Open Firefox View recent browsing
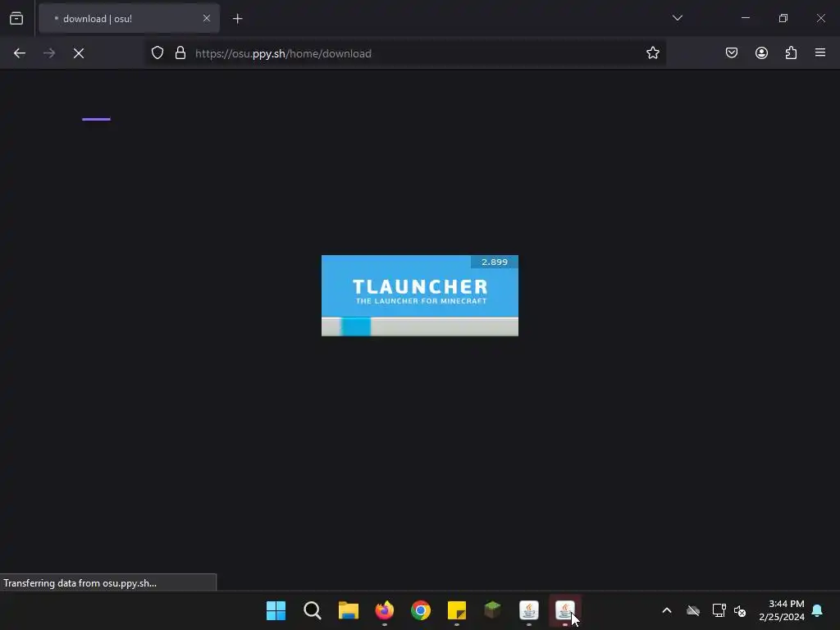This screenshot has width=840, height=630. [x=16, y=18]
